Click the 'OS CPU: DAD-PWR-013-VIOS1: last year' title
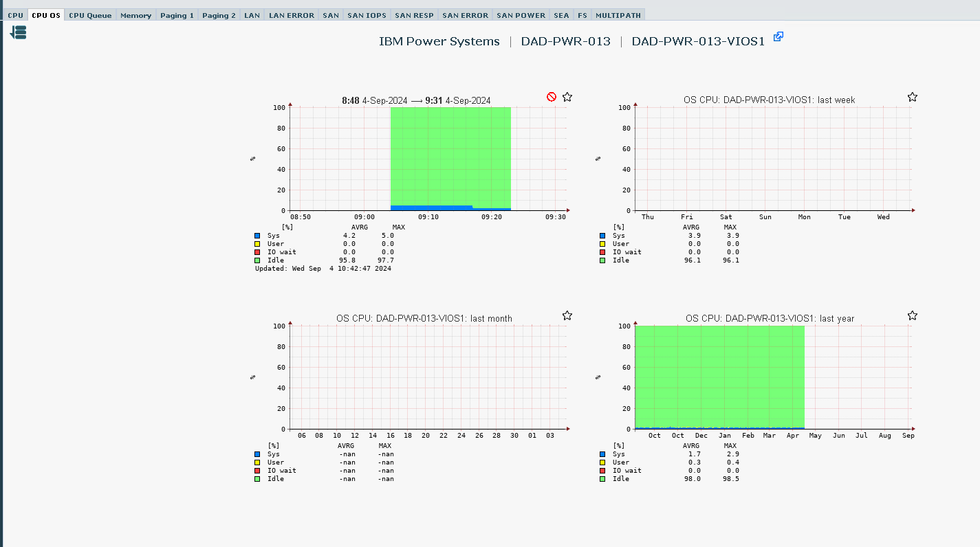This screenshot has height=547, width=980. pos(770,319)
